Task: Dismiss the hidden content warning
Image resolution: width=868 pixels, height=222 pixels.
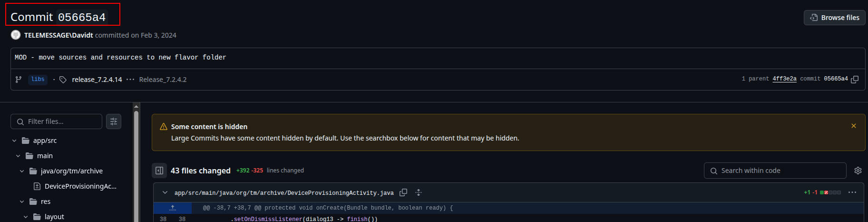Action: point(854,126)
